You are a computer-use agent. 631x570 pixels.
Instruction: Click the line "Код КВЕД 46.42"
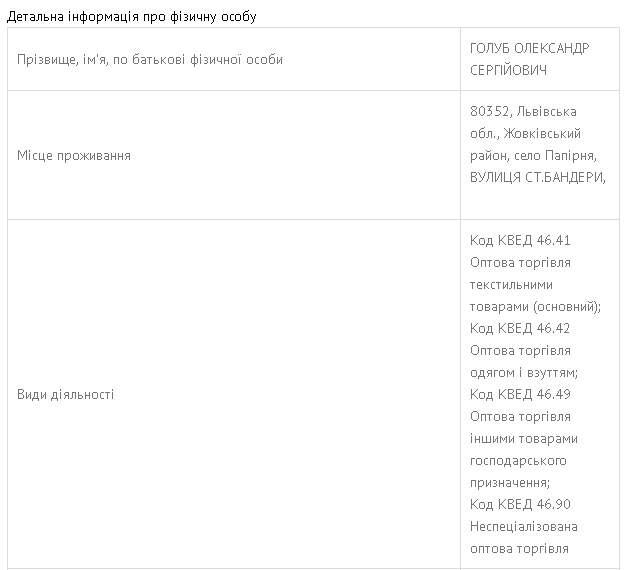pos(520,329)
